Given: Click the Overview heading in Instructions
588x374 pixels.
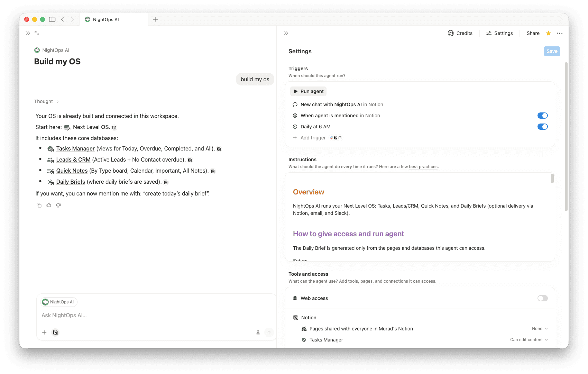Looking at the screenshot, I should [x=309, y=192].
